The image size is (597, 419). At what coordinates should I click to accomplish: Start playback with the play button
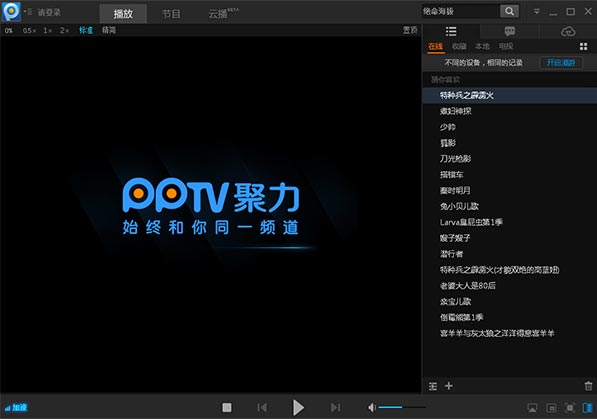(x=298, y=408)
